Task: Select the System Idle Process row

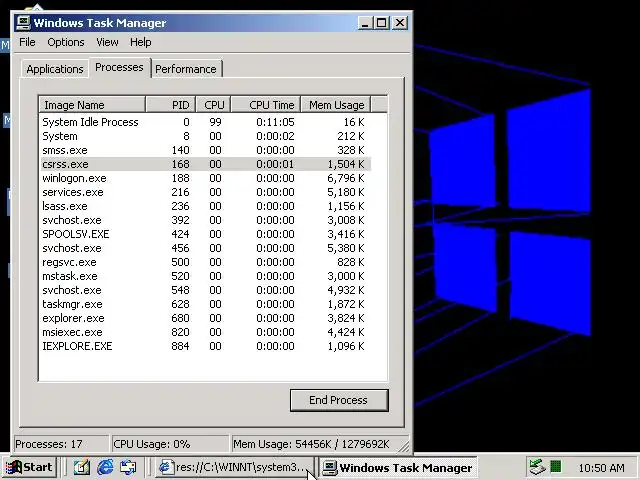Action: 205,122
